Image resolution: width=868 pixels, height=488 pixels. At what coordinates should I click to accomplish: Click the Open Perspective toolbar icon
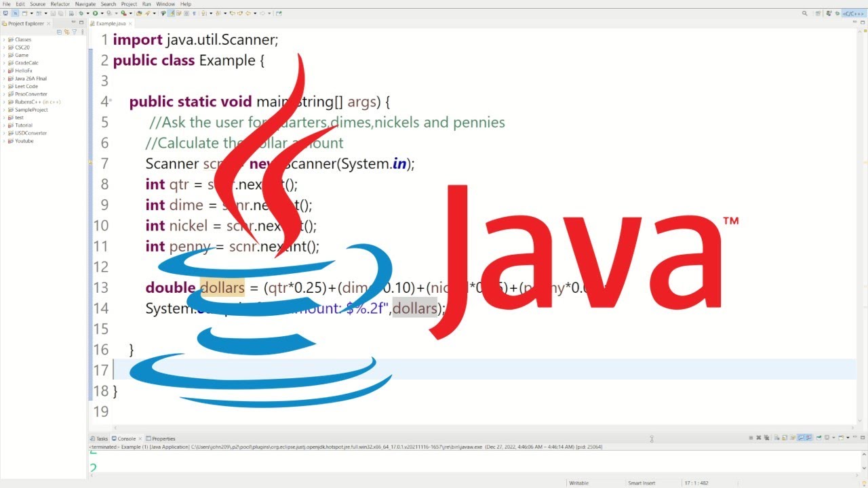click(x=818, y=13)
